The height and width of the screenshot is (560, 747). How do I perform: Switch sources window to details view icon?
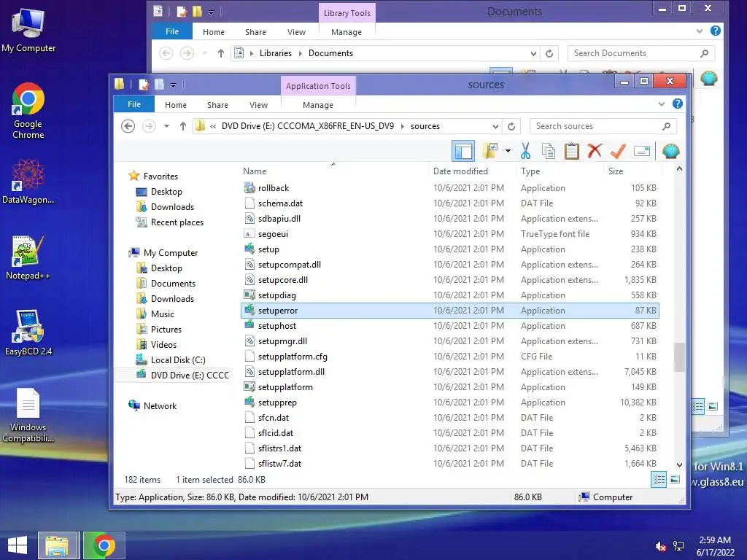point(659,480)
